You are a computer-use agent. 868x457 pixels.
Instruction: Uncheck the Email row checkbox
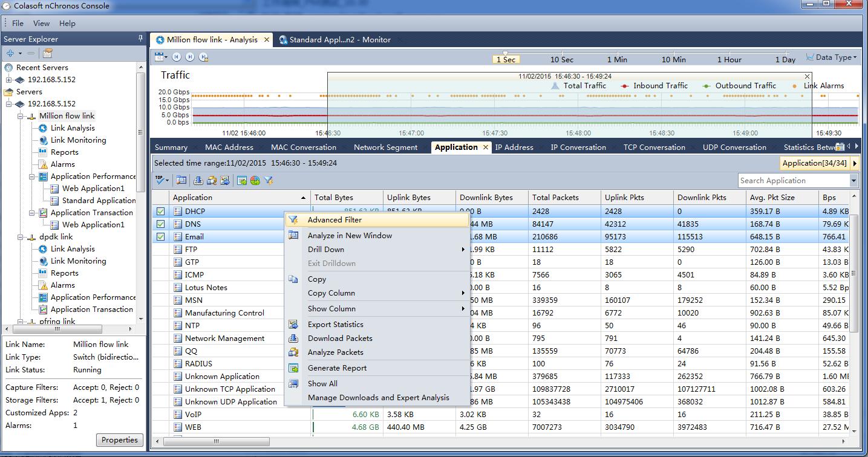tap(160, 237)
